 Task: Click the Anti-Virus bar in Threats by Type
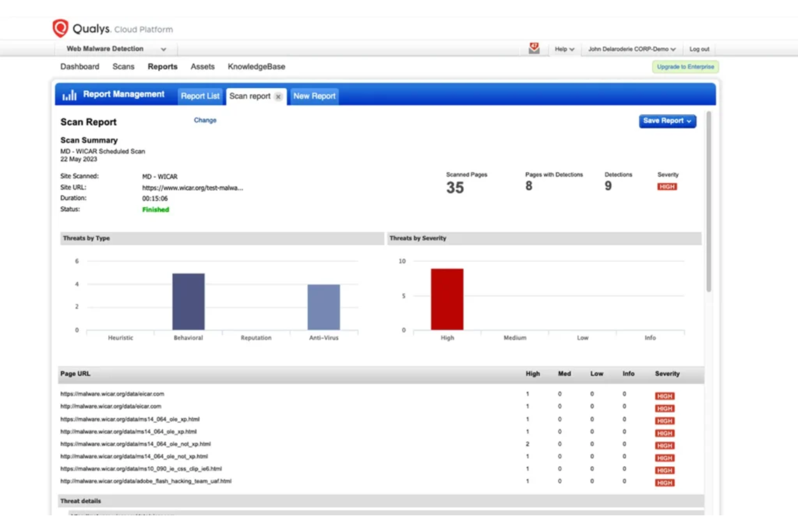pyautogui.click(x=324, y=307)
